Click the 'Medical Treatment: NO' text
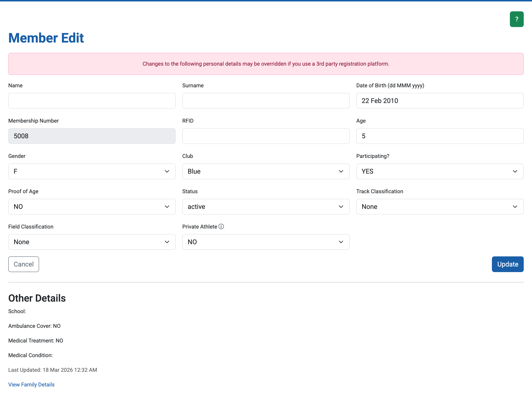532x398 pixels. click(x=36, y=341)
